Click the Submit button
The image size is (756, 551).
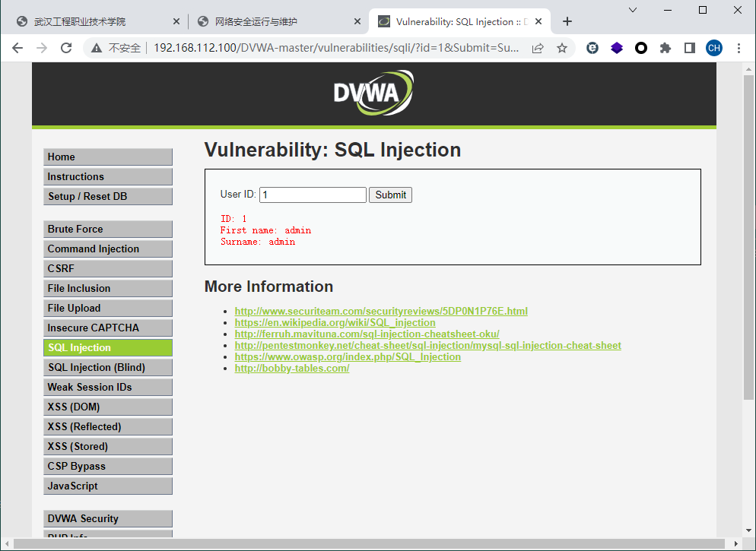coord(390,195)
